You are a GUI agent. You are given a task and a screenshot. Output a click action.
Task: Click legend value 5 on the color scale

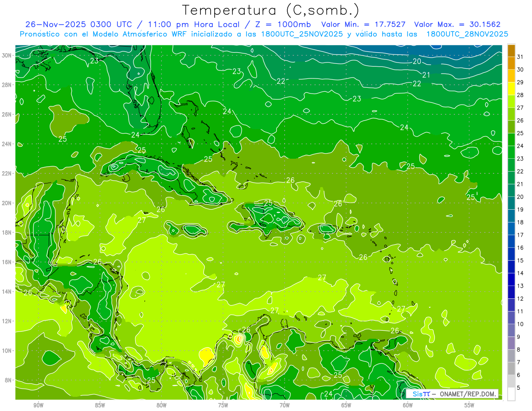pos(519,388)
